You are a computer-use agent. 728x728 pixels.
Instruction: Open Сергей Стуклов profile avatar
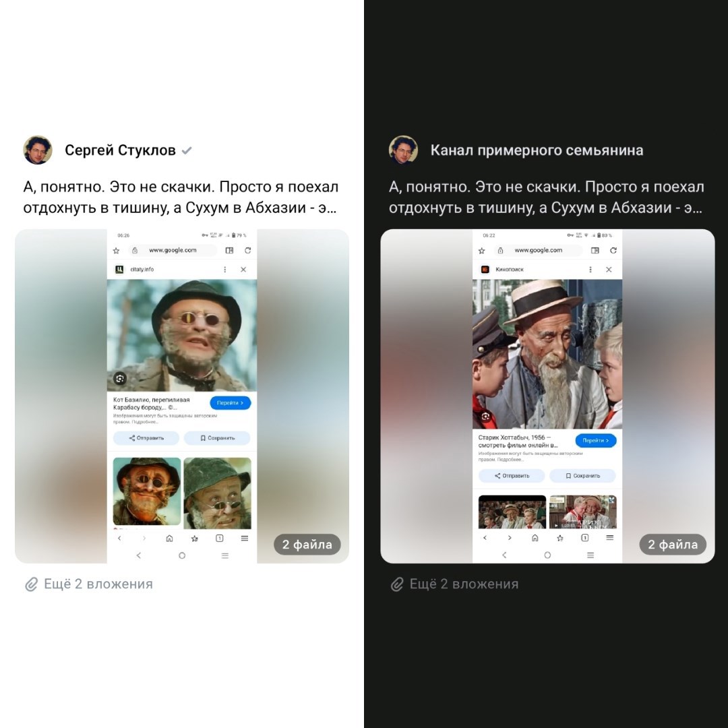click(38, 150)
